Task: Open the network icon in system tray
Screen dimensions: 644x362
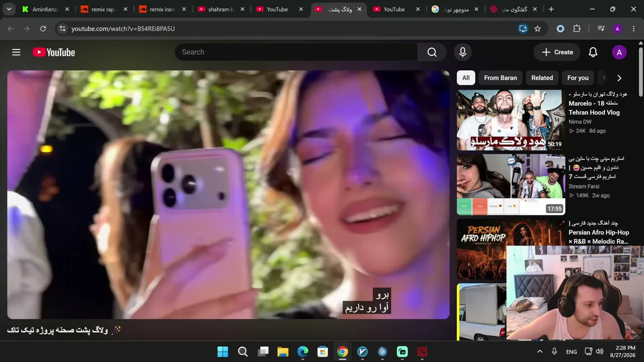Action: point(588,351)
